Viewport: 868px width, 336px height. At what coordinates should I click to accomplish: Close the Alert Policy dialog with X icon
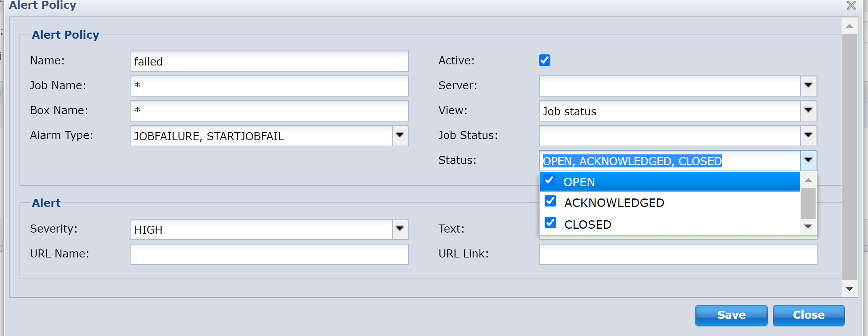[x=851, y=5]
